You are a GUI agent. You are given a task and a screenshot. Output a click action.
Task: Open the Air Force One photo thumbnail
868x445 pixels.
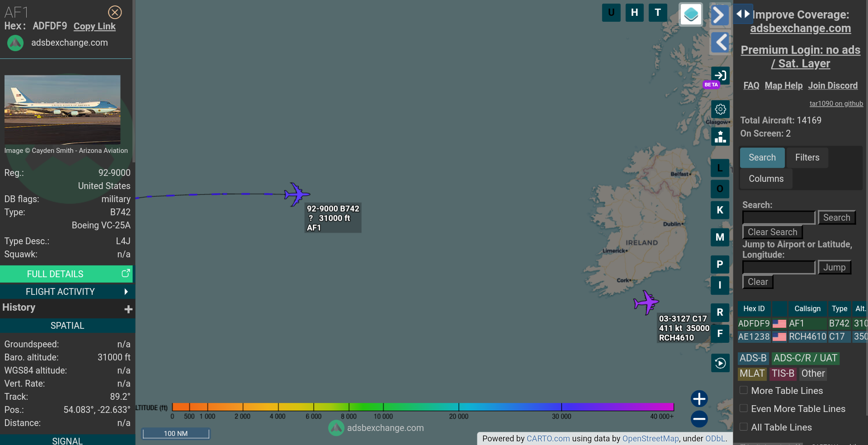point(62,109)
